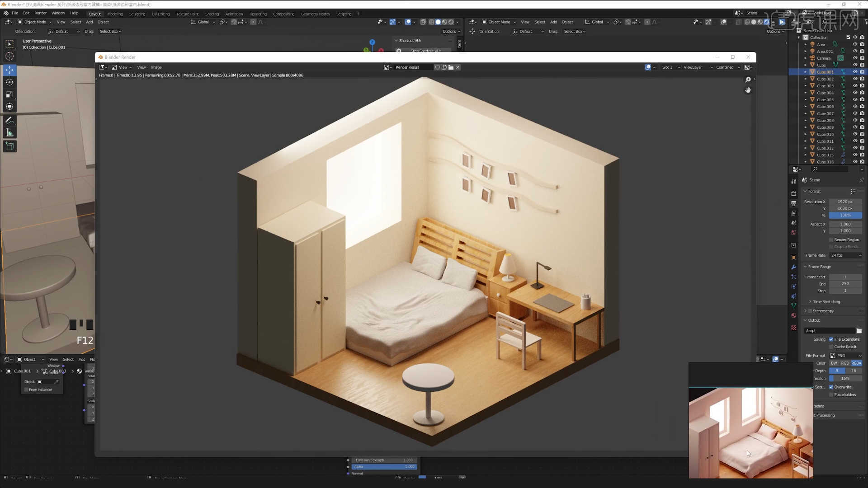Open the Render menu
Image resolution: width=868 pixels, height=488 pixels.
click(x=40, y=13)
